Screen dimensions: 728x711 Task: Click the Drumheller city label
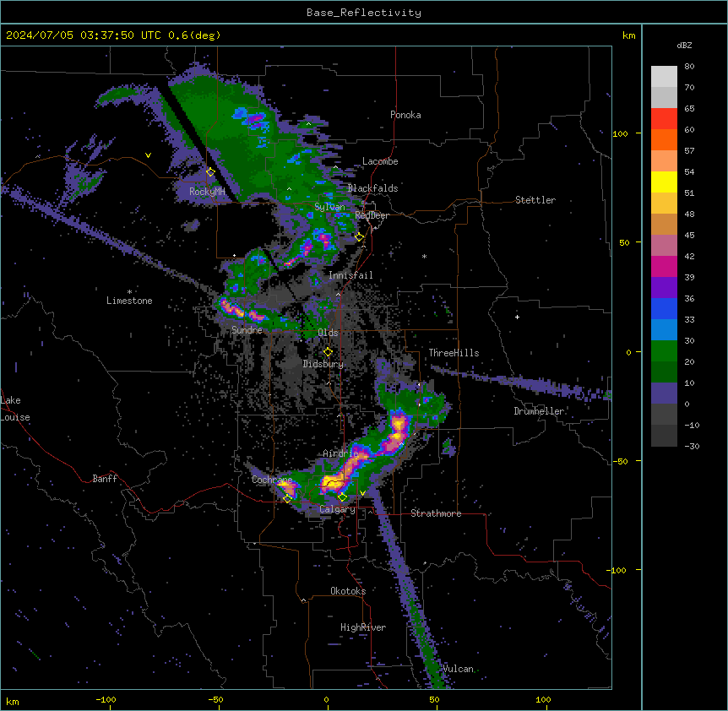pos(539,411)
